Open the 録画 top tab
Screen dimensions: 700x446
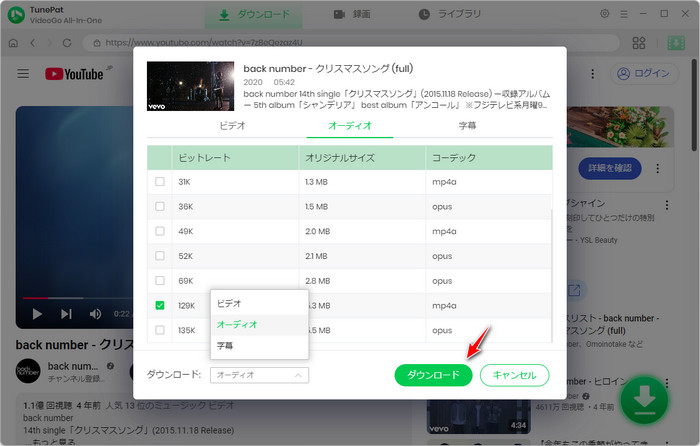click(352, 15)
